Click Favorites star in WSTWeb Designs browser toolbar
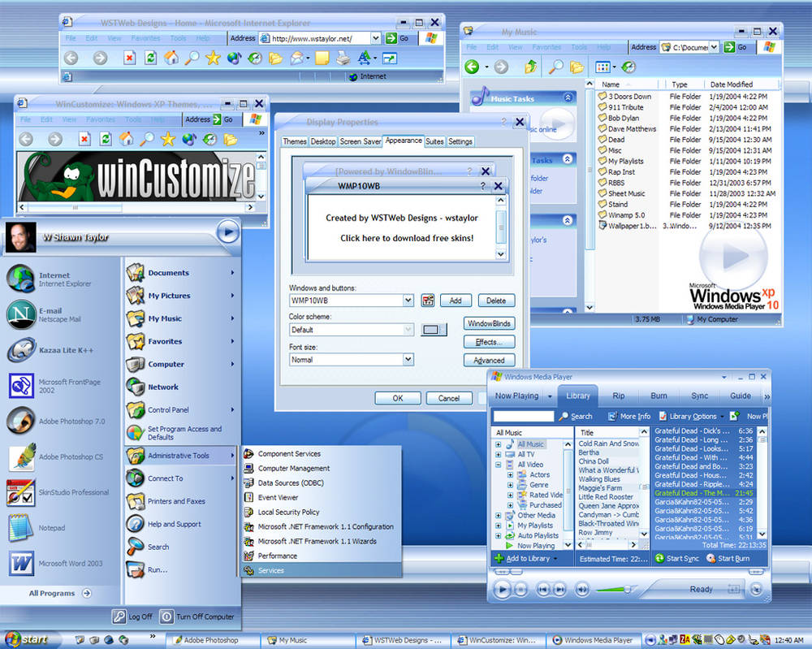812x649 pixels. click(213, 58)
